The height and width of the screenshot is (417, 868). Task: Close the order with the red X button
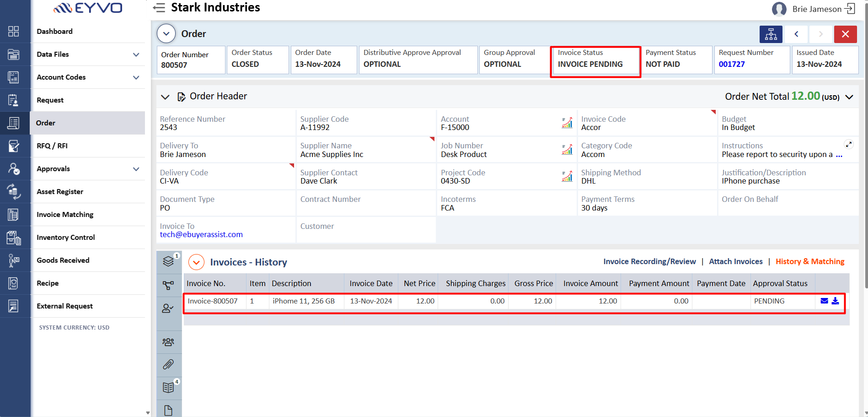[x=846, y=34]
